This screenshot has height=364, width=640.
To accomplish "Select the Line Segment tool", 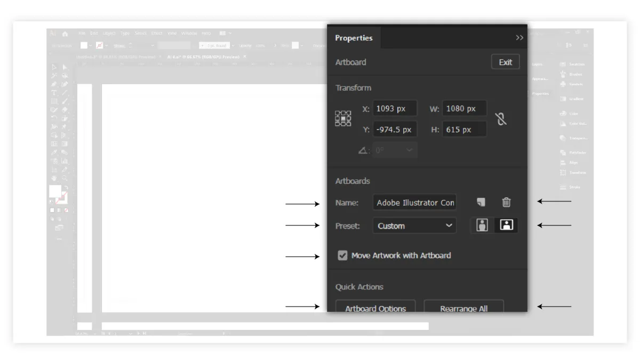I will (65, 93).
